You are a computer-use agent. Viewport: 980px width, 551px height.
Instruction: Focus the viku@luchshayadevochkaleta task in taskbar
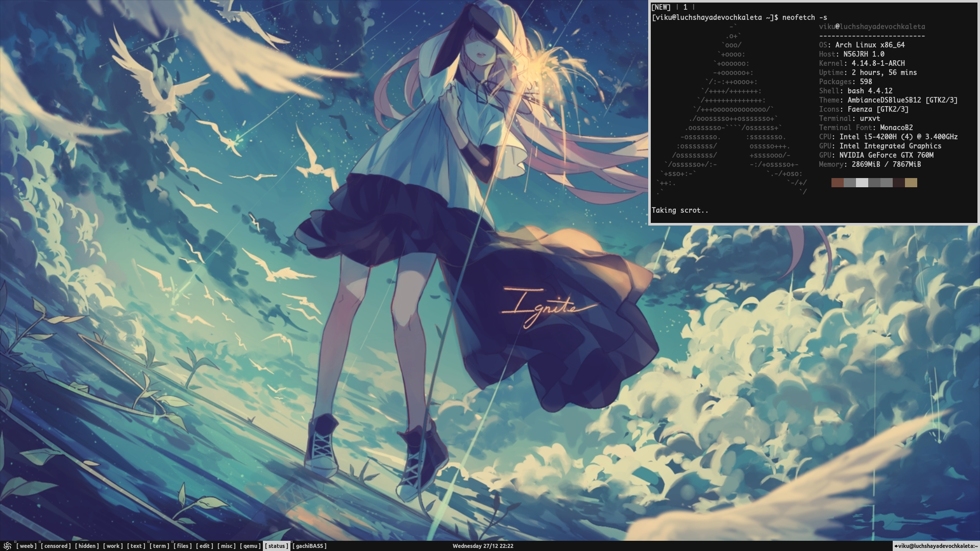tap(936, 546)
